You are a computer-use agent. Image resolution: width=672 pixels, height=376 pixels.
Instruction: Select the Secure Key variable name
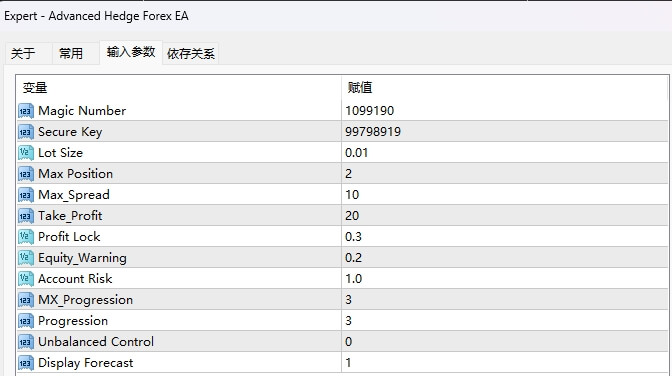coord(70,132)
